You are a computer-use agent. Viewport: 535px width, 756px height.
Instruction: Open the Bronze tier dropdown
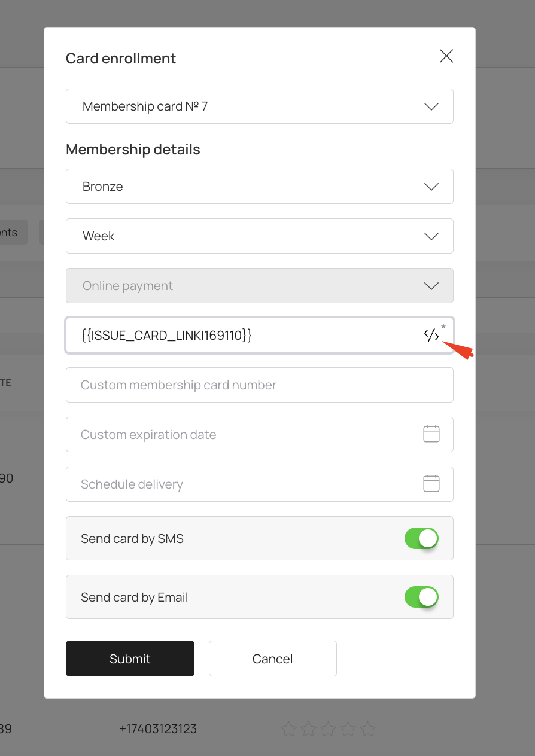(x=260, y=187)
